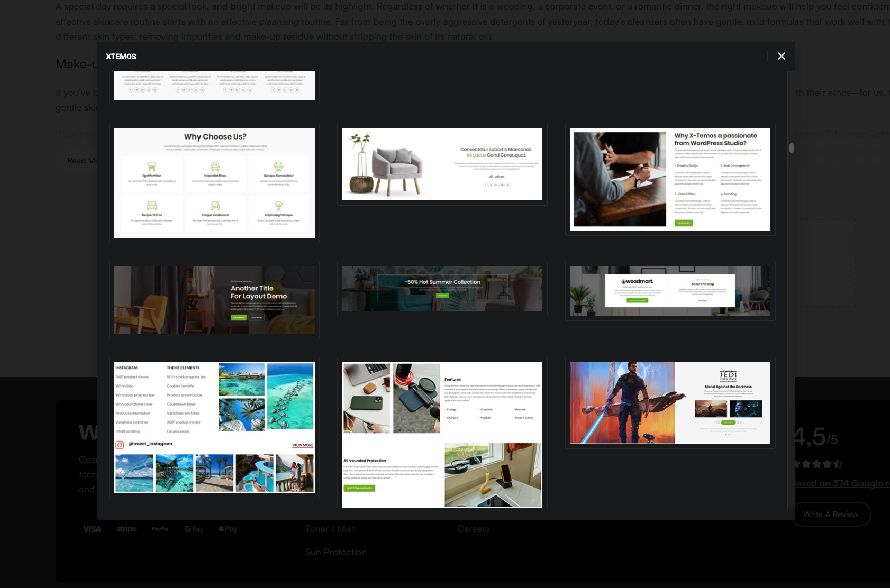Image resolution: width=890 pixels, height=588 pixels.
Task: Select the 'Why Choose Us?' template thumbnail
Action: pyautogui.click(x=214, y=183)
